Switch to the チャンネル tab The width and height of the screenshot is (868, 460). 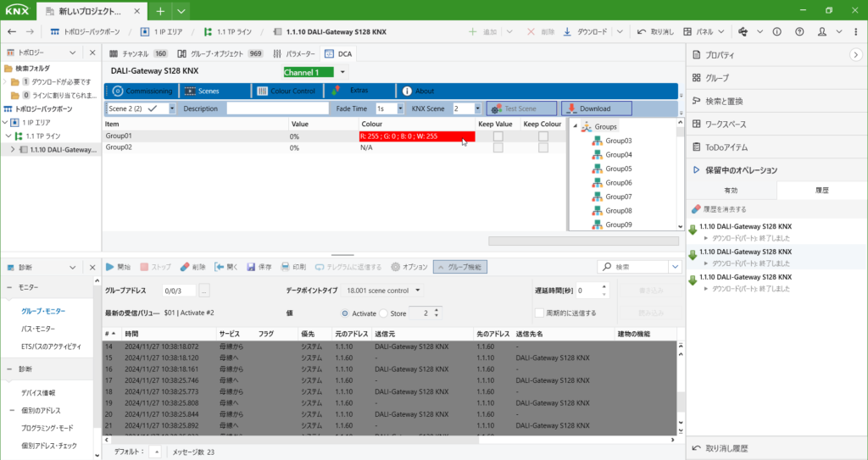pyautogui.click(x=138, y=53)
